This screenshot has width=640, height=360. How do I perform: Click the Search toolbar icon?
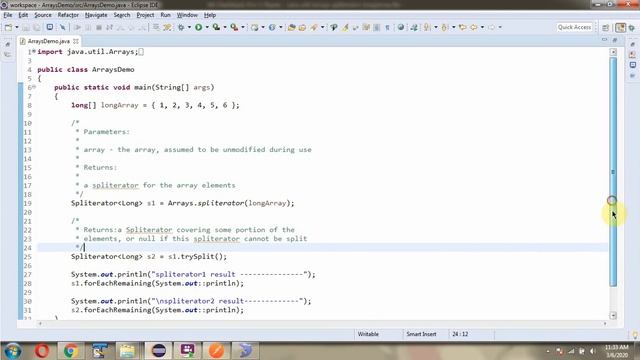click(314, 27)
